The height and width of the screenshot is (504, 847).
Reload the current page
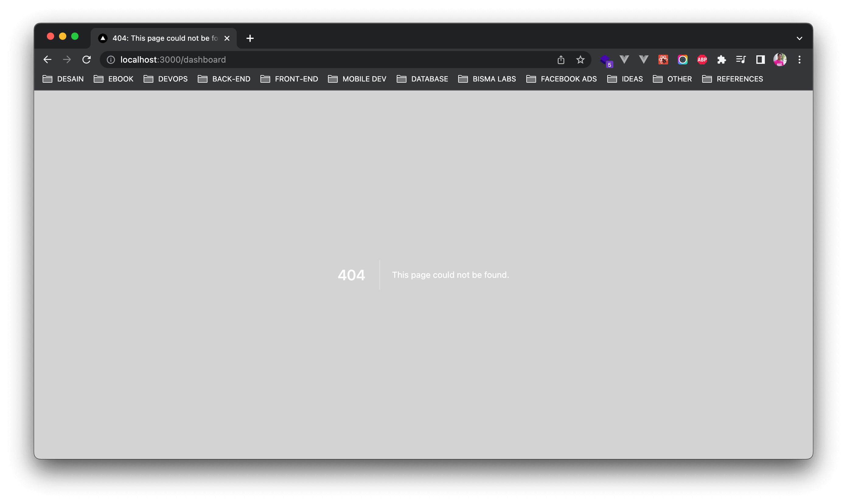click(87, 60)
